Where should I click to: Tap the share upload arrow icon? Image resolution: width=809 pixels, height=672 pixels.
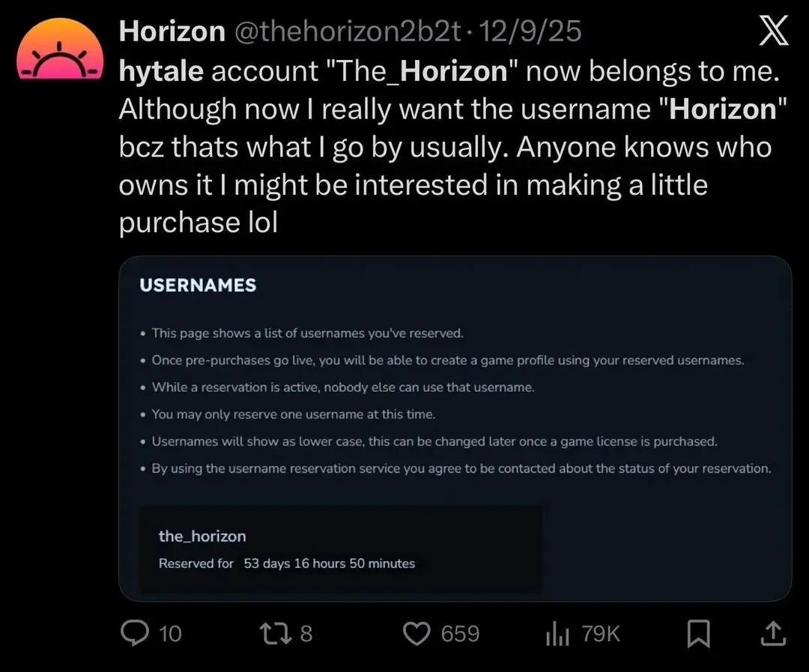tap(772, 634)
